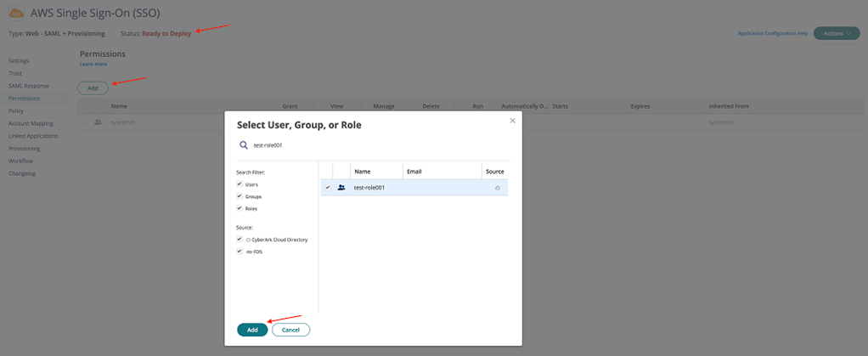Click the Delete column header
The image size is (868, 356).
coord(431,105)
